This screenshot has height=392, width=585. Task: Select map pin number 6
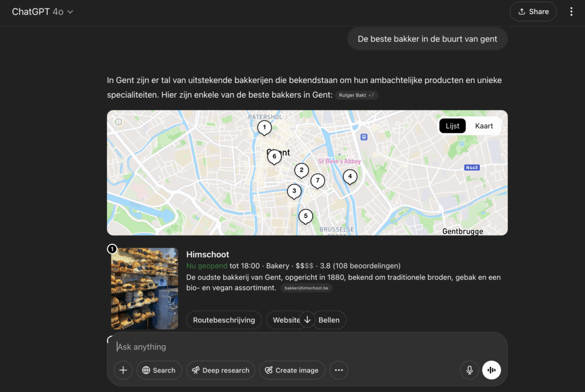pos(274,157)
